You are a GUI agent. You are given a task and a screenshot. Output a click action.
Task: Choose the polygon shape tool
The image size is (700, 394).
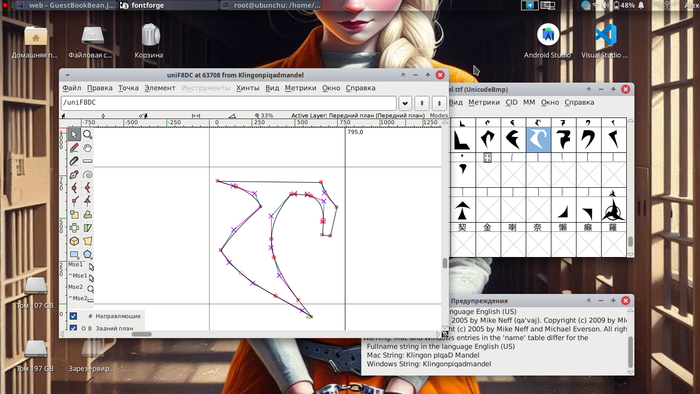(x=88, y=255)
